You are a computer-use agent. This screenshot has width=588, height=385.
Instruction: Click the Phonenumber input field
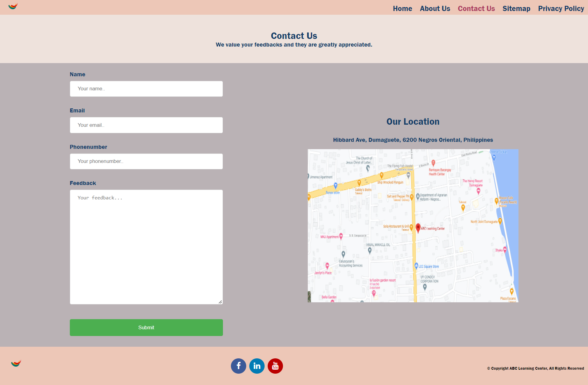146,161
